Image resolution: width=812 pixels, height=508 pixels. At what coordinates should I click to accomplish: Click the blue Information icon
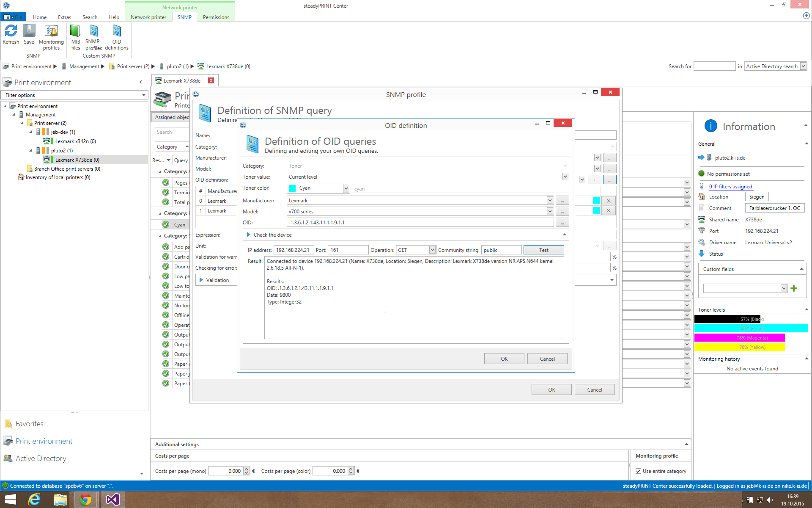pos(711,126)
